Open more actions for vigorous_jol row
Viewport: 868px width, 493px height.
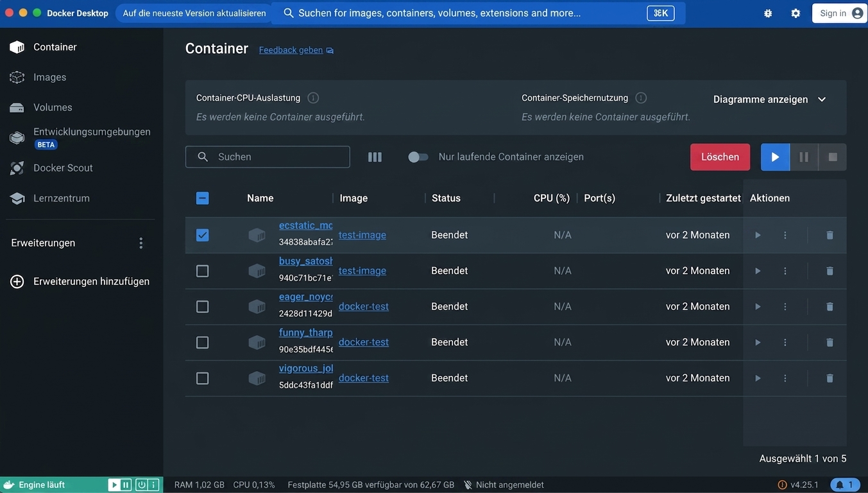[785, 378]
